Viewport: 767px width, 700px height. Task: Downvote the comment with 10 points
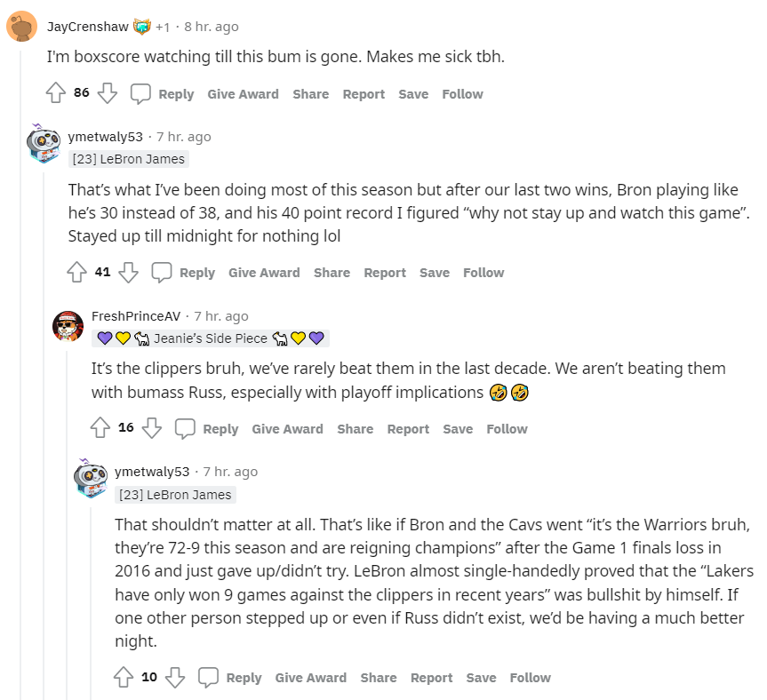(175, 677)
